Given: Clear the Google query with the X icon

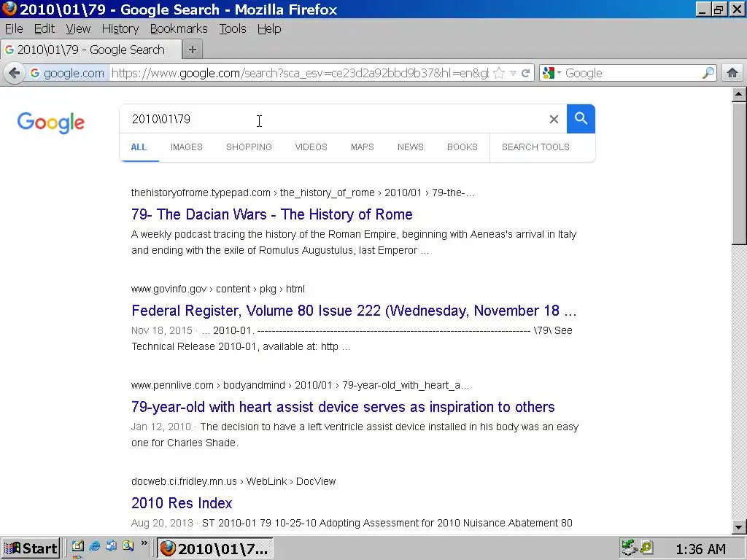Looking at the screenshot, I should coord(554,119).
